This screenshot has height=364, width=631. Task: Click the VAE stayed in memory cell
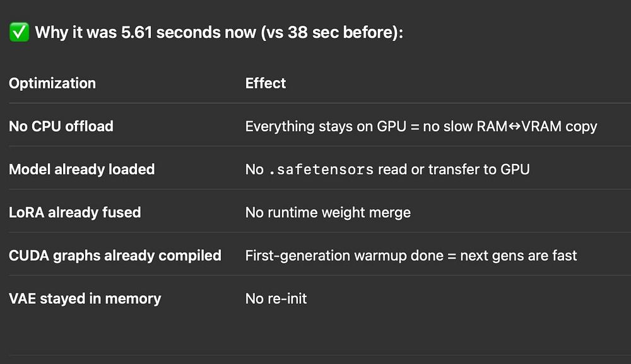[x=85, y=298]
